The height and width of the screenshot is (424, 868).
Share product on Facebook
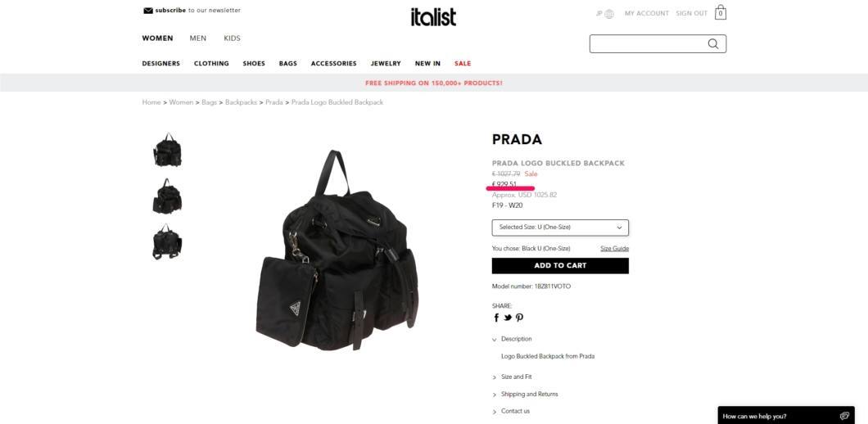[496, 318]
